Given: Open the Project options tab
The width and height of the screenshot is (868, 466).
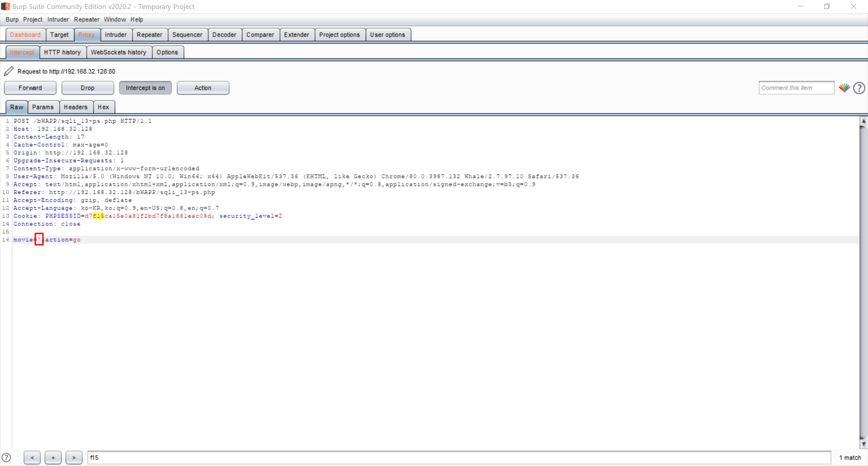Looking at the screenshot, I should click(340, 35).
